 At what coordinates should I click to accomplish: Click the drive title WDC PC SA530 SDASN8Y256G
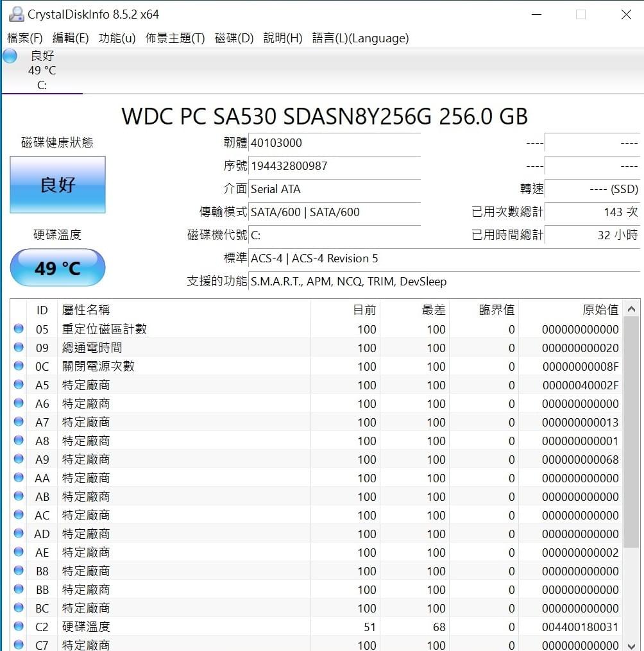(x=276, y=116)
